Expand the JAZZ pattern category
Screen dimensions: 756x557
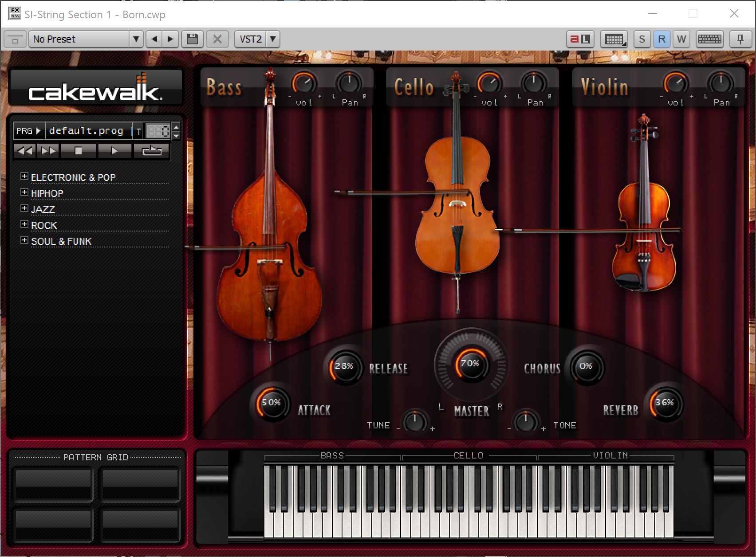tap(24, 208)
